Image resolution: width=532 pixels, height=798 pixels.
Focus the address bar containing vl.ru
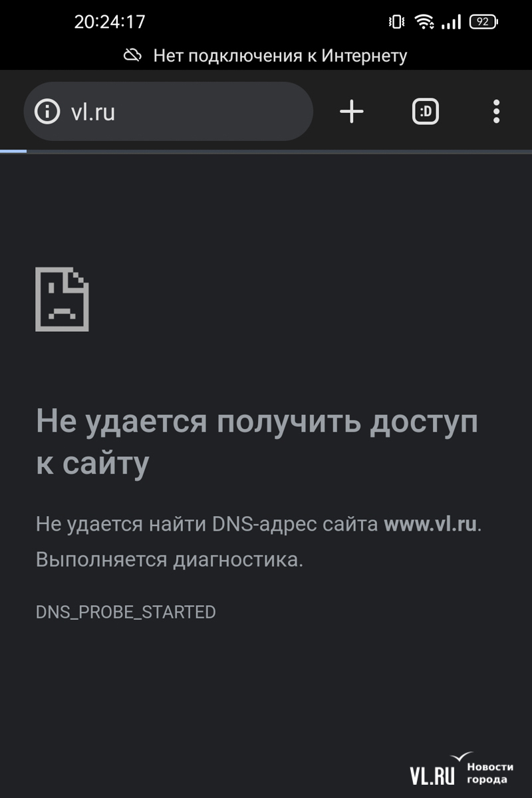(168, 112)
